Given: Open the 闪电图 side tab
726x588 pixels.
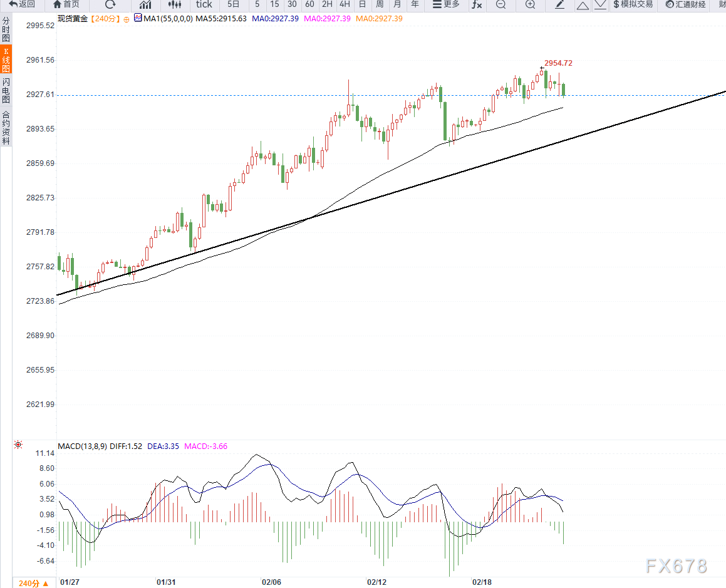Looking at the screenshot, I should click(6, 91).
